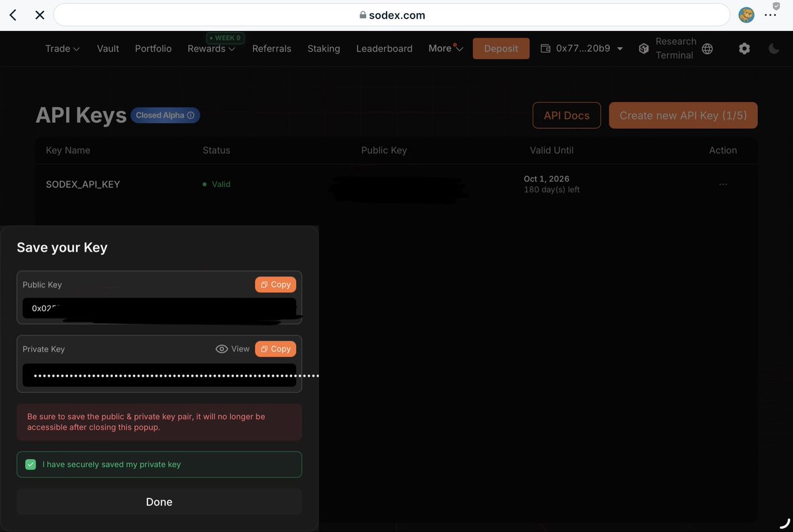Screen dimensions: 793x532
Task: Toggle dark mode moon icon
Action: pyautogui.click(x=774, y=48)
